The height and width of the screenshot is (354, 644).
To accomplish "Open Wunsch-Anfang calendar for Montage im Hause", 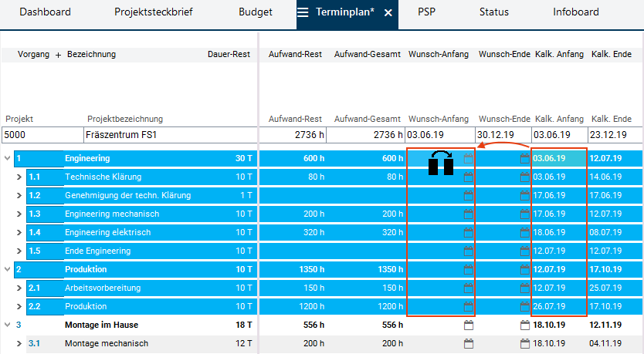I will click(468, 325).
